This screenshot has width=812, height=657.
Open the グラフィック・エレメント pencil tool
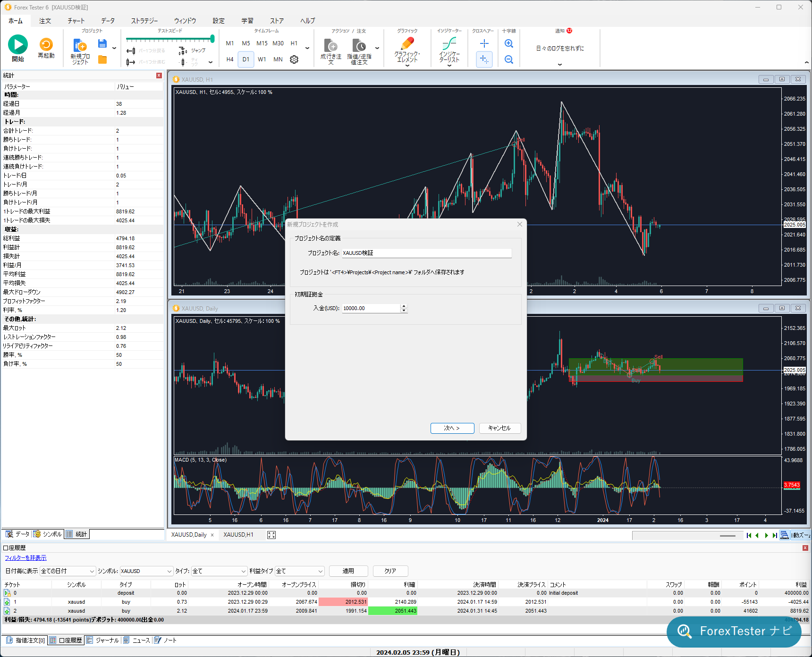click(x=407, y=44)
